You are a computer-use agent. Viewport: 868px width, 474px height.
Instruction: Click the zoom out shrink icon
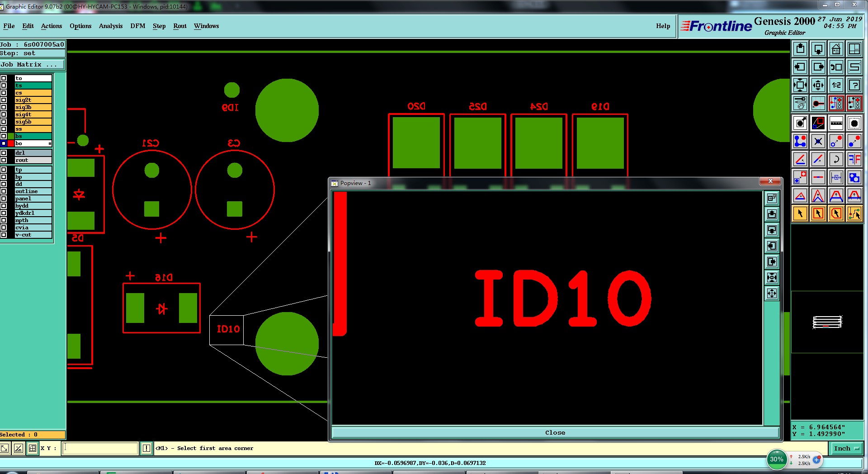point(818,85)
